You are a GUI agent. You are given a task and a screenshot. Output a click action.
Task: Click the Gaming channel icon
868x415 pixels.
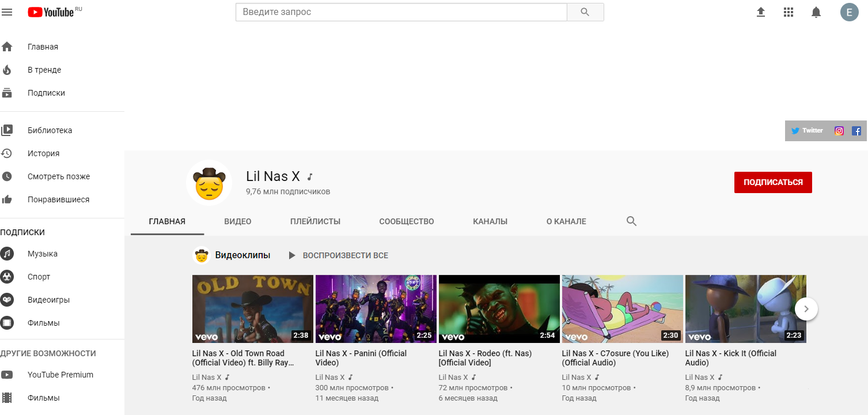(7, 300)
